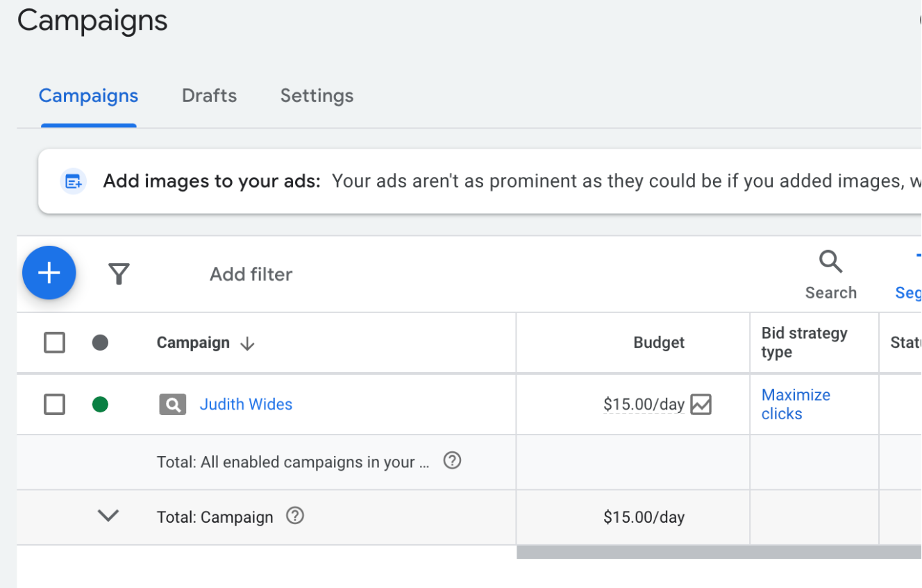Click help icon beside Total: All enabled campaigns
The image size is (922, 588).
point(452,460)
